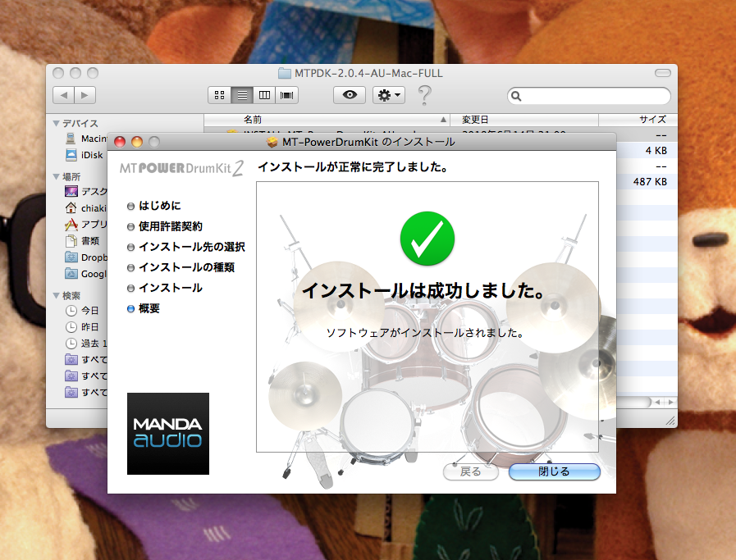Select third すべて smart folder in sidebar

coord(86,392)
